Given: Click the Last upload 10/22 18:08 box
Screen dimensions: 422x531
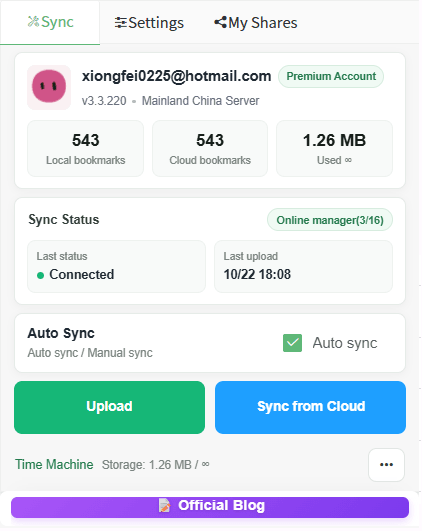Looking at the screenshot, I should point(303,267).
